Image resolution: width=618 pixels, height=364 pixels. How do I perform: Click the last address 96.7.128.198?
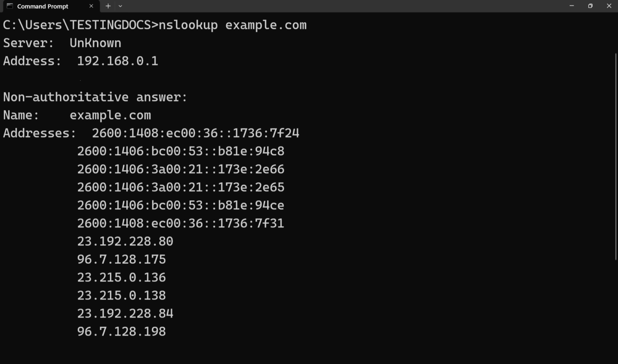121,331
